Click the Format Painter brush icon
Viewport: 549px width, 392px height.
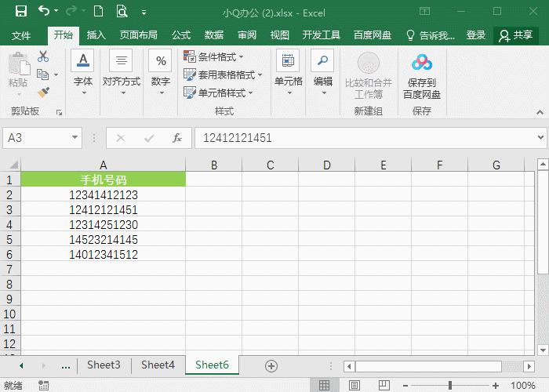click(x=43, y=93)
